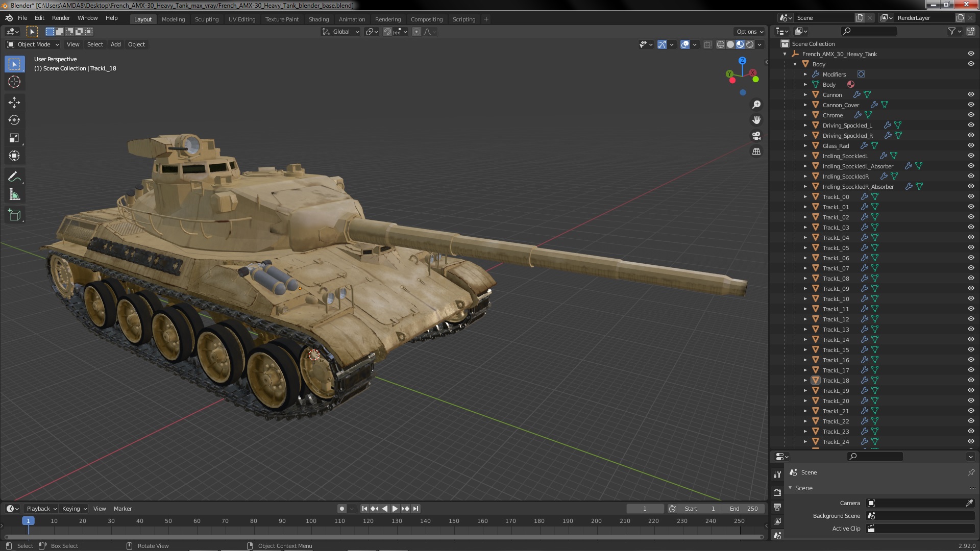Toggle visibility of Glass_Rad
The image size is (980, 551).
tap(971, 146)
